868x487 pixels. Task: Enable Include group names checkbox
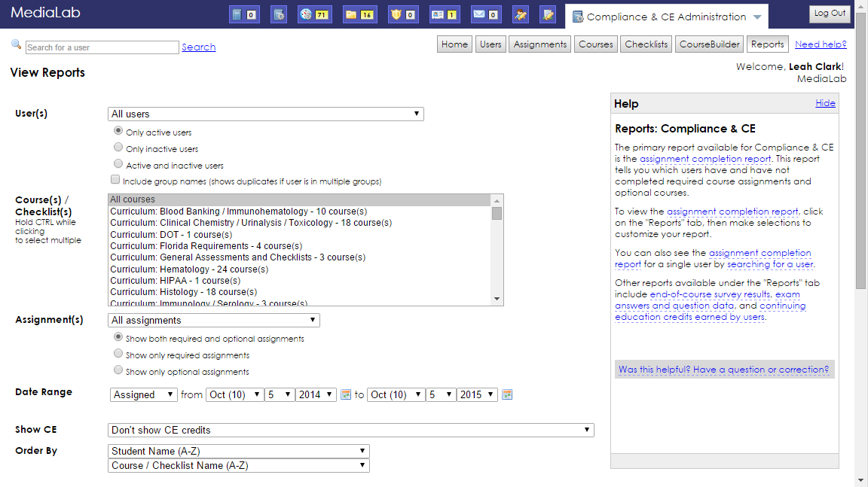[x=115, y=179]
